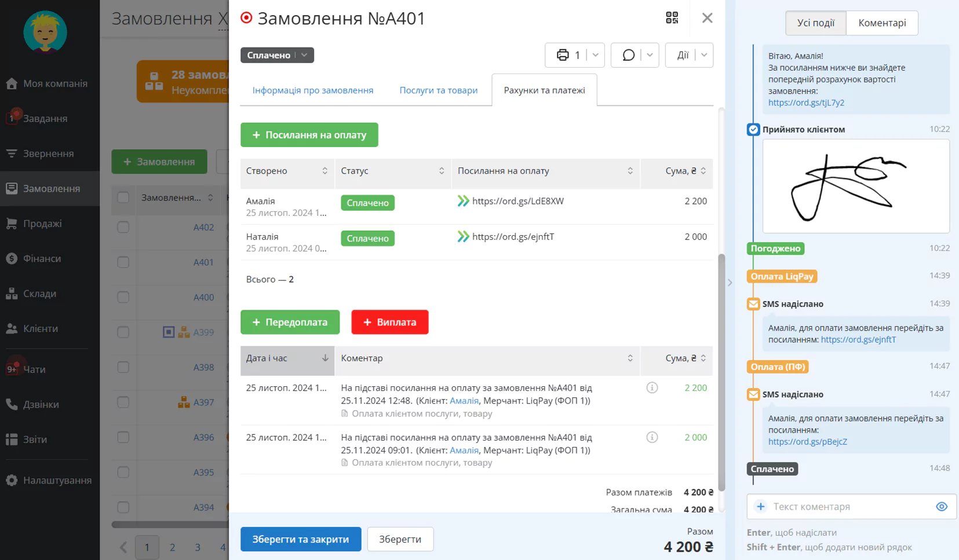The width and height of the screenshot is (959, 560).
Task: Switch to Інформація про замовлення tab
Action: [313, 90]
